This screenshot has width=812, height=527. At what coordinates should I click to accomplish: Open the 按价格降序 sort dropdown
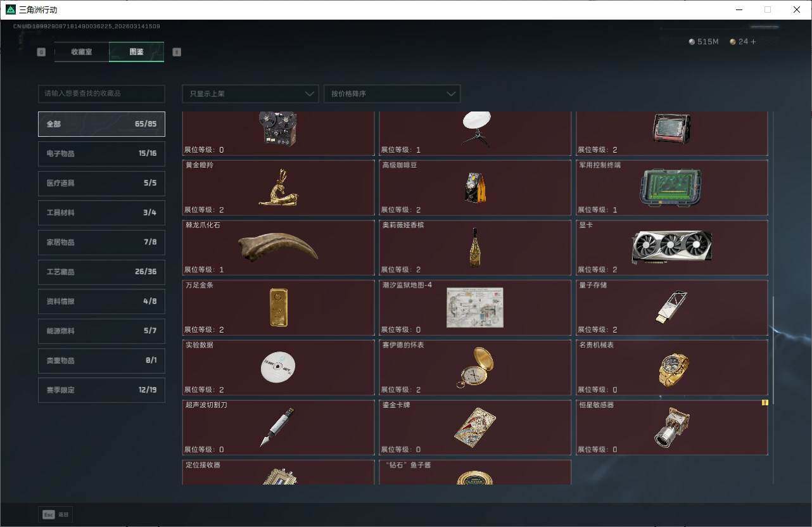point(392,94)
